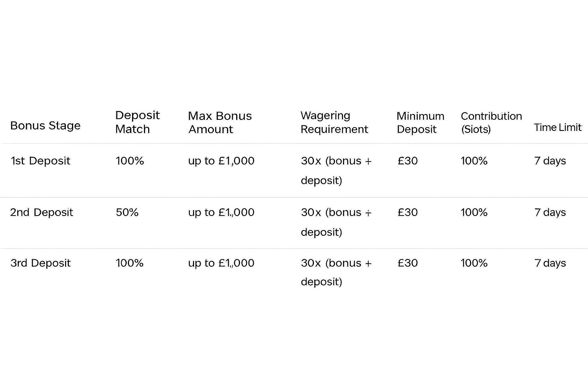The image size is (588, 392).
Task: Click the Deposit Match column header
Action: point(137,122)
